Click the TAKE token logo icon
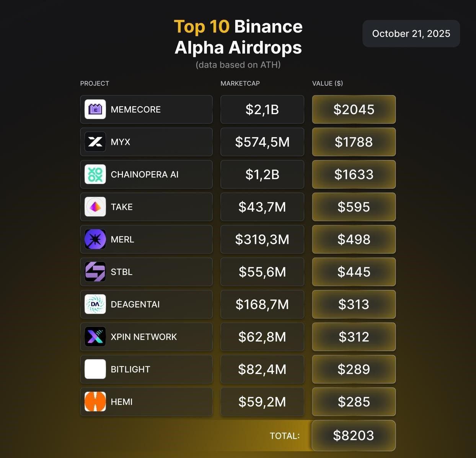 95,207
